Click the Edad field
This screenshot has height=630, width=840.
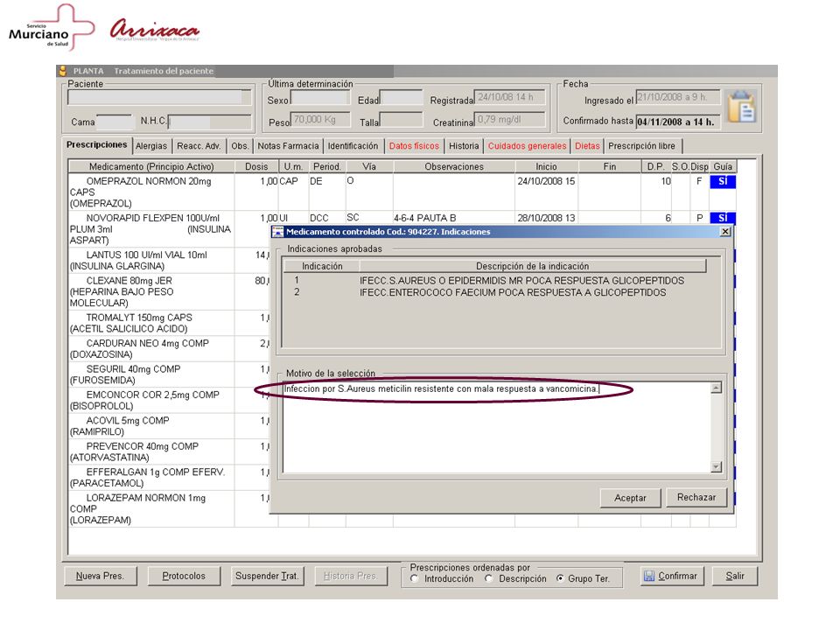[x=402, y=98]
